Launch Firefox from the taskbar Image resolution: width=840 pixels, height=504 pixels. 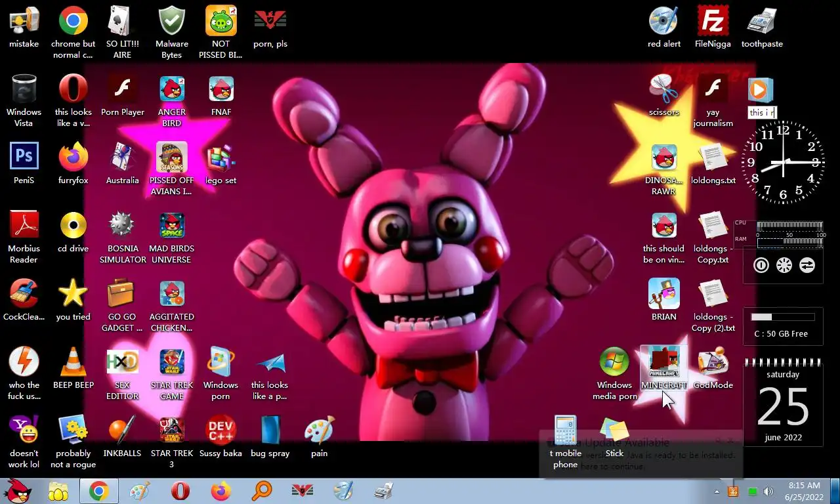221,491
